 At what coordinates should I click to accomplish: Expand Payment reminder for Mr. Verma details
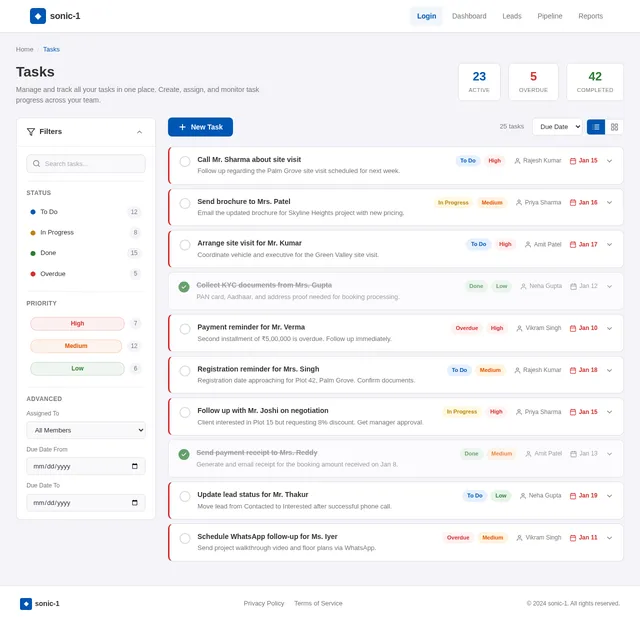pos(609,328)
